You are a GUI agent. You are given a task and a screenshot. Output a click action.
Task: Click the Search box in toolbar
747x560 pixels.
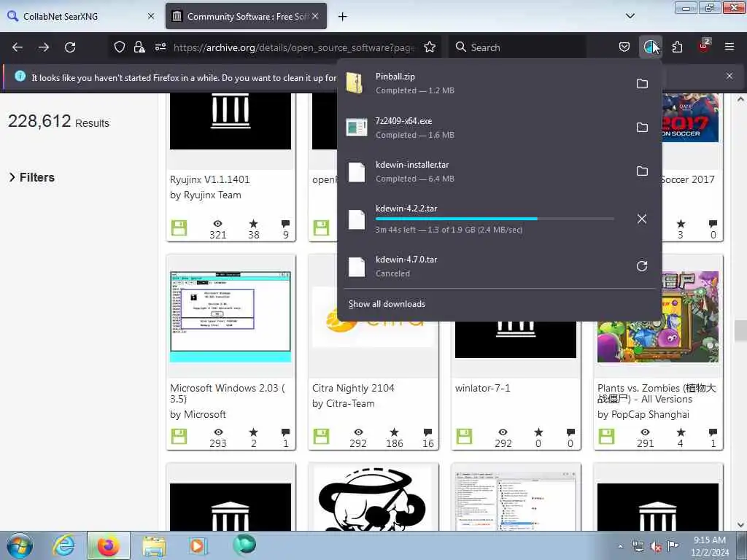click(x=517, y=47)
